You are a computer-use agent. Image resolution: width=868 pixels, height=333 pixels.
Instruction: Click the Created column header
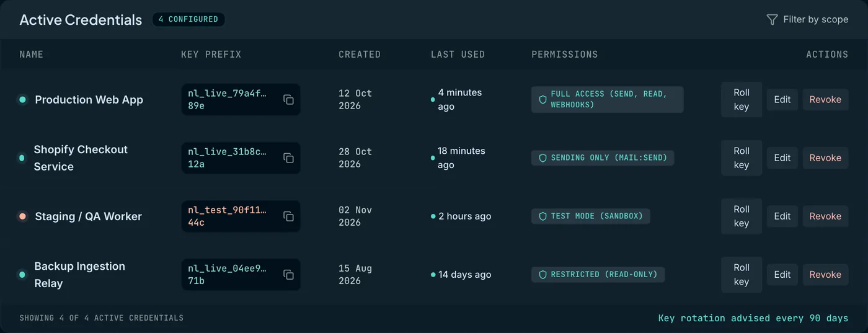(360, 55)
